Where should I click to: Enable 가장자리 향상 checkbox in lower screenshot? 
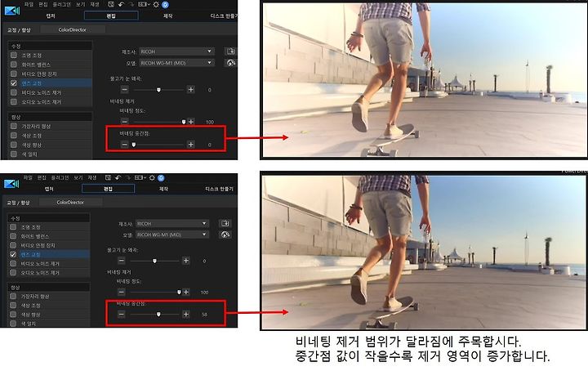pyautogui.click(x=13, y=297)
